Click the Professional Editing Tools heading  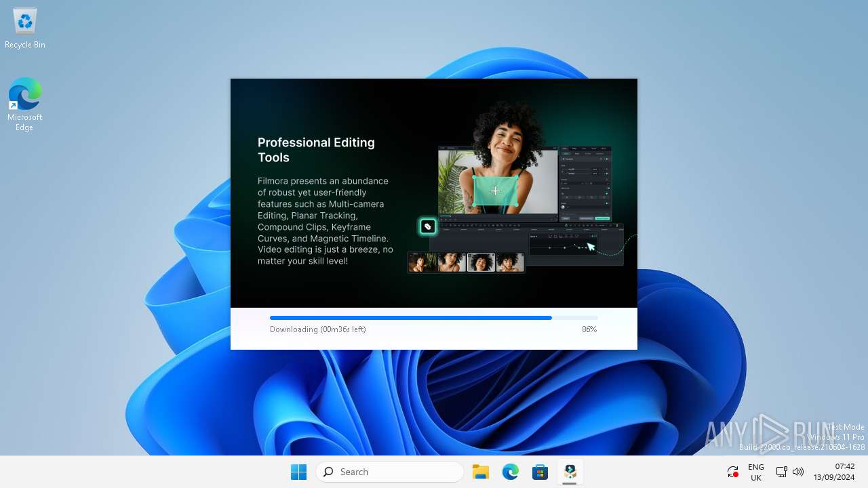coord(316,150)
